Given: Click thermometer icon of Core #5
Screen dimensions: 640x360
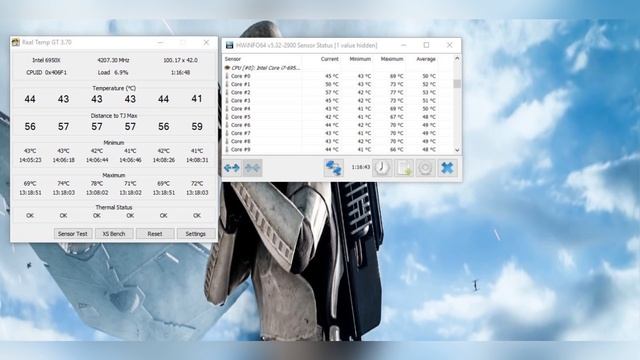Looking at the screenshot, I should pyautogui.click(x=227, y=117).
